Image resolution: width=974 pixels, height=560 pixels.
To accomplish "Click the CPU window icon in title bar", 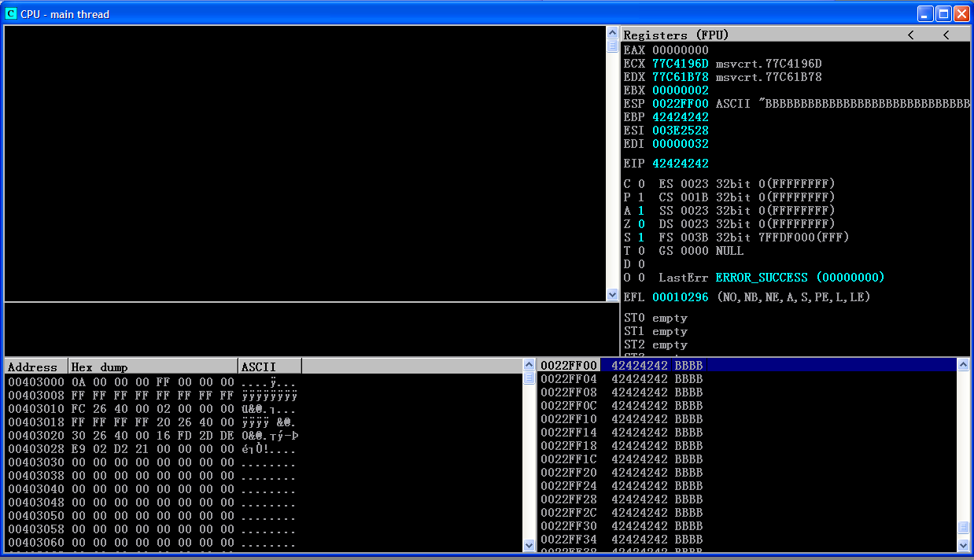I will [11, 14].
